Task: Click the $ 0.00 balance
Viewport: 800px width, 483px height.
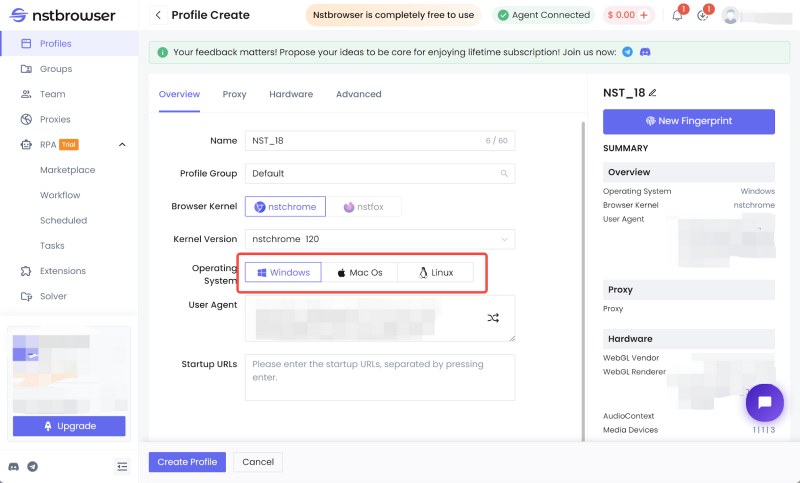Action: [x=621, y=15]
